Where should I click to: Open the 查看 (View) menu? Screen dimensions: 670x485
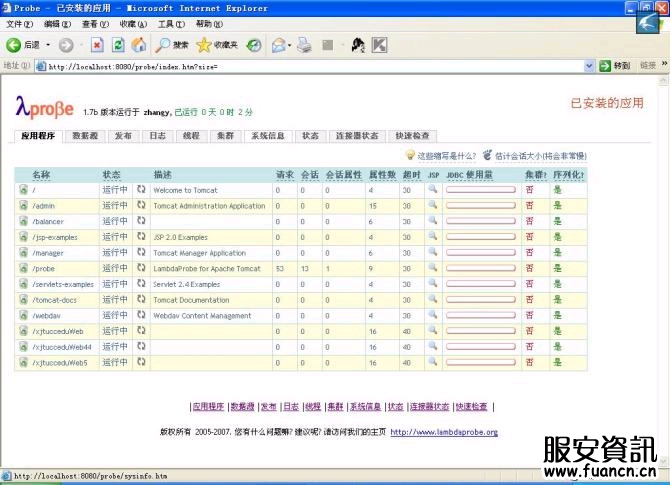(95, 24)
